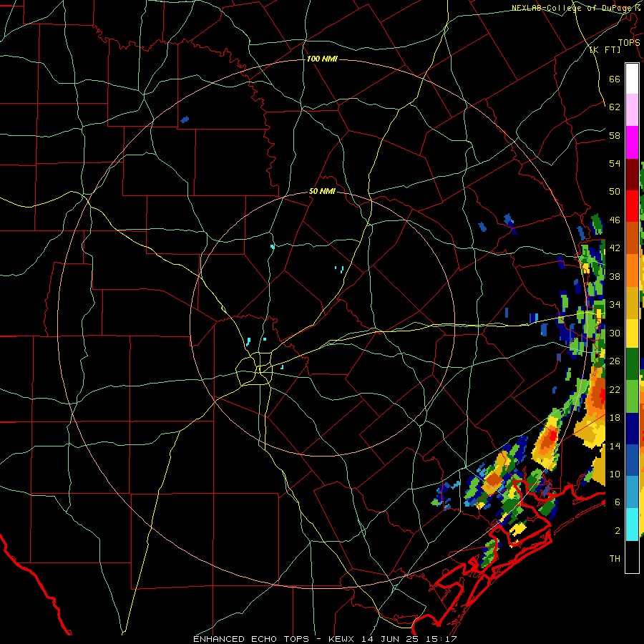Screen dimensions: 644x644
Task: Pick the light green legend swatch
Action: (x=632, y=396)
